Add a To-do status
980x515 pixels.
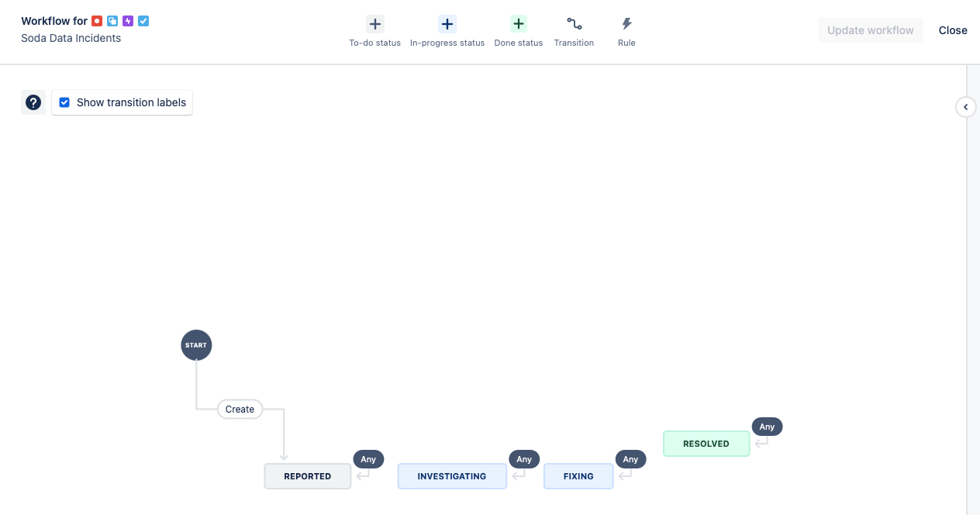375,24
